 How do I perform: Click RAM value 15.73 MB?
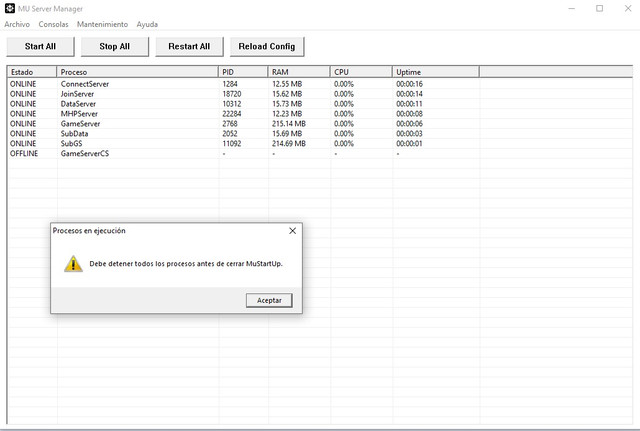click(287, 104)
